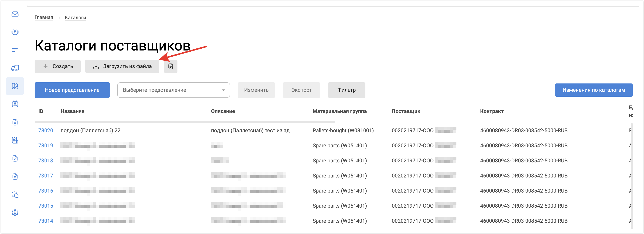This screenshot has width=644, height=234.
Task: Click the horizontal table scrollbar
Action: pos(185,122)
